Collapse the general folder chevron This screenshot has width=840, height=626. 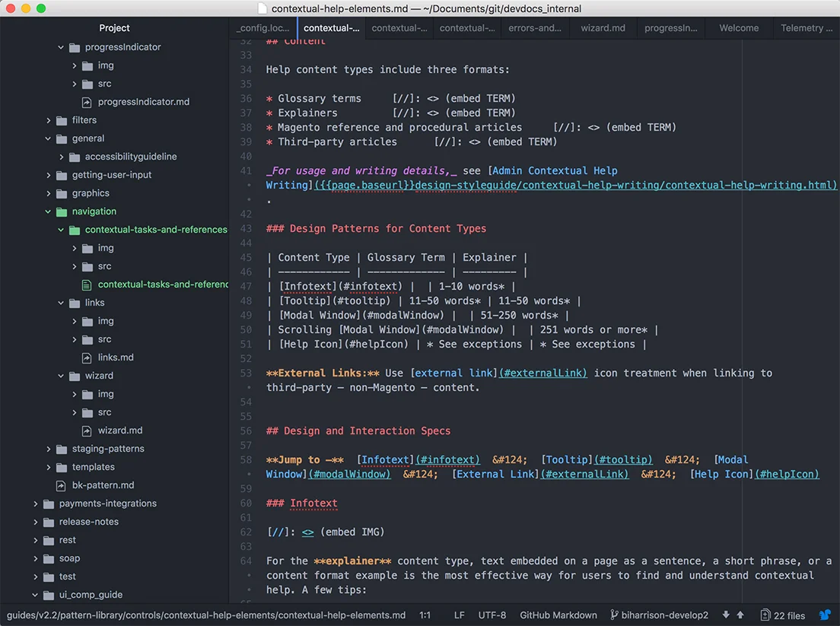point(48,138)
